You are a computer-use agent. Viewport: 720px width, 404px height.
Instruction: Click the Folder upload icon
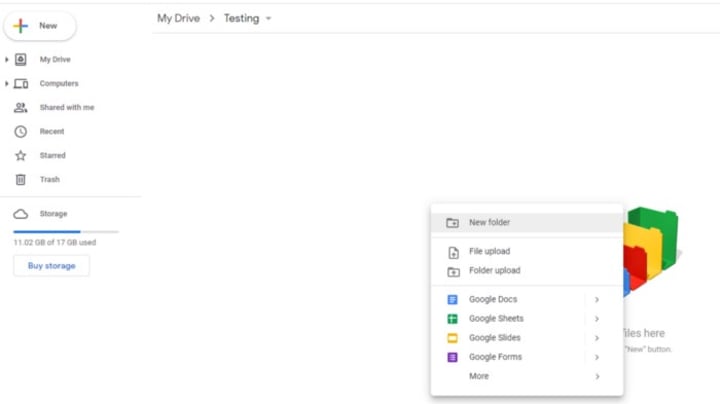tap(453, 272)
